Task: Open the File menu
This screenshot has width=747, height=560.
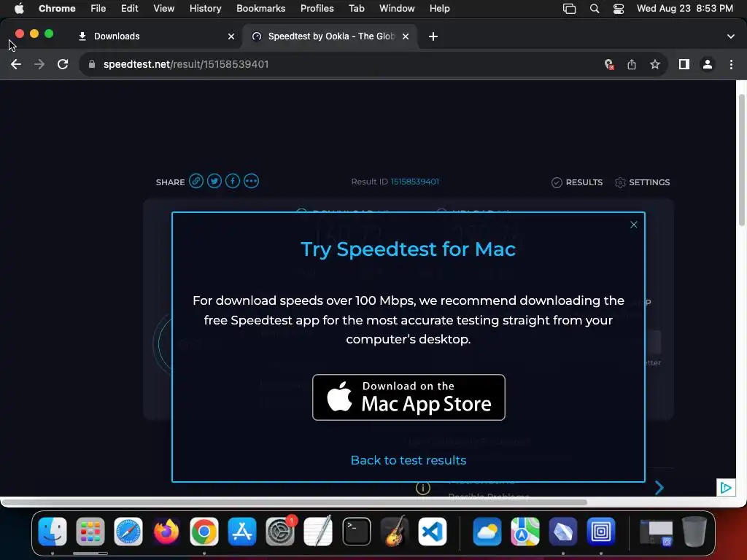Action: [x=98, y=9]
